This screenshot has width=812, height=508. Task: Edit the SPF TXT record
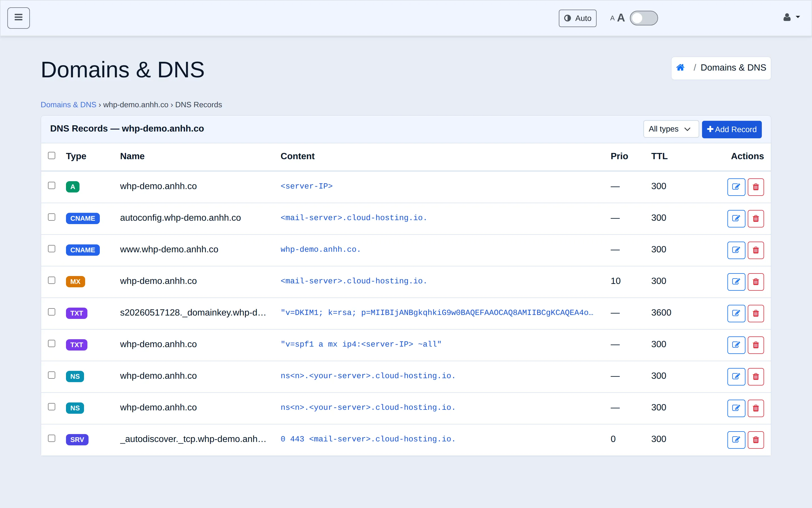736,345
